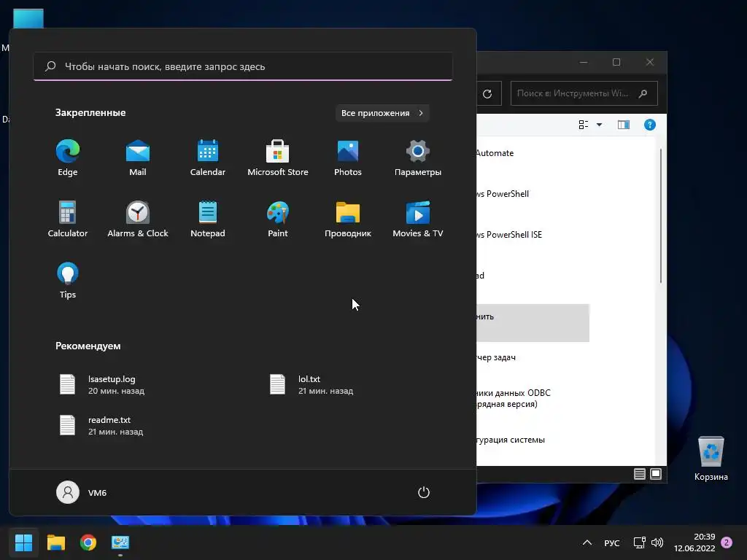747x560 pixels.
Task: Show Все приложения all apps list
Action: [382, 113]
